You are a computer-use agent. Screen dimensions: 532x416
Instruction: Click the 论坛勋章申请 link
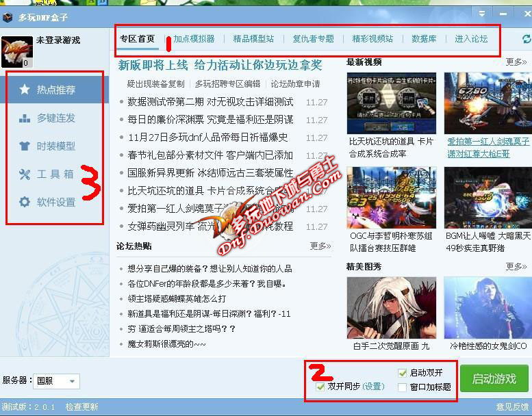pos(296,83)
